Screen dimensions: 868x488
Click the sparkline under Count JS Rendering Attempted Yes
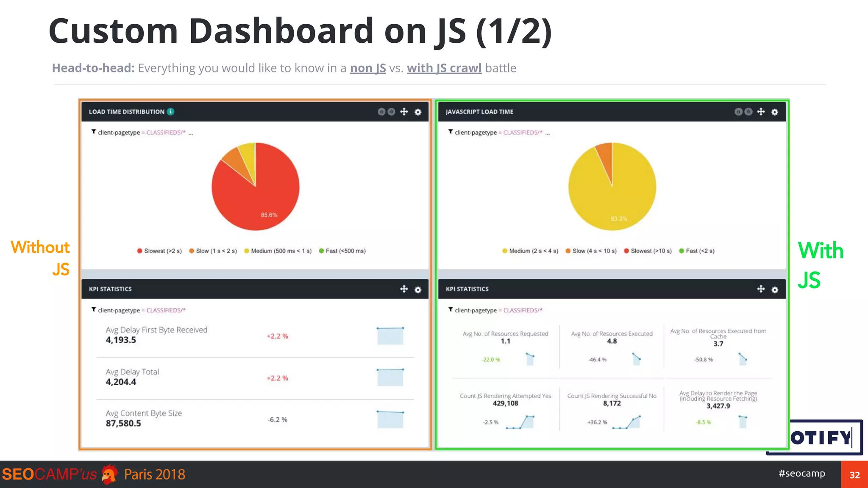pyautogui.click(x=520, y=422)
